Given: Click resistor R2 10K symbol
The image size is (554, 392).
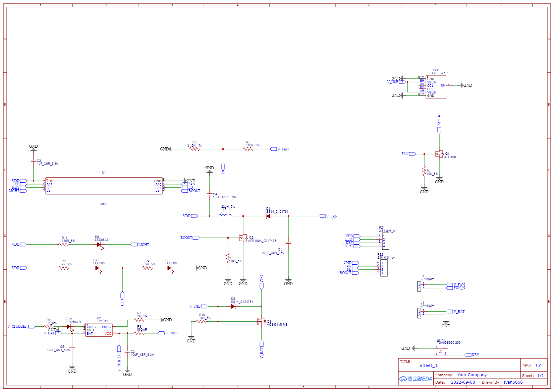Looking at the screenshot, I should point(228,258).
